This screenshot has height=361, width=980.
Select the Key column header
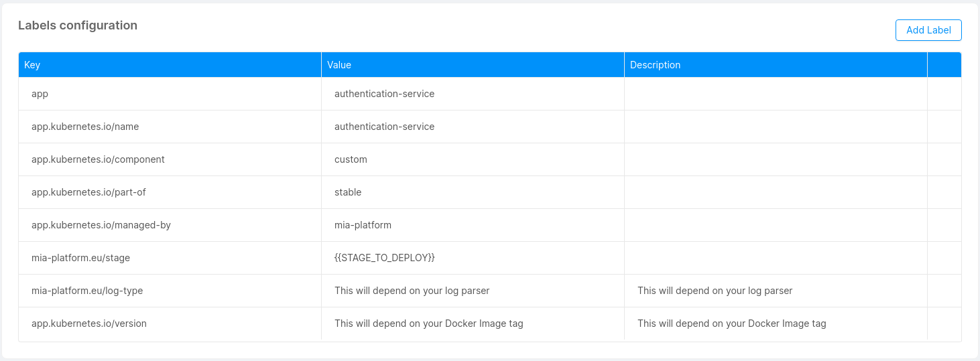32,65
